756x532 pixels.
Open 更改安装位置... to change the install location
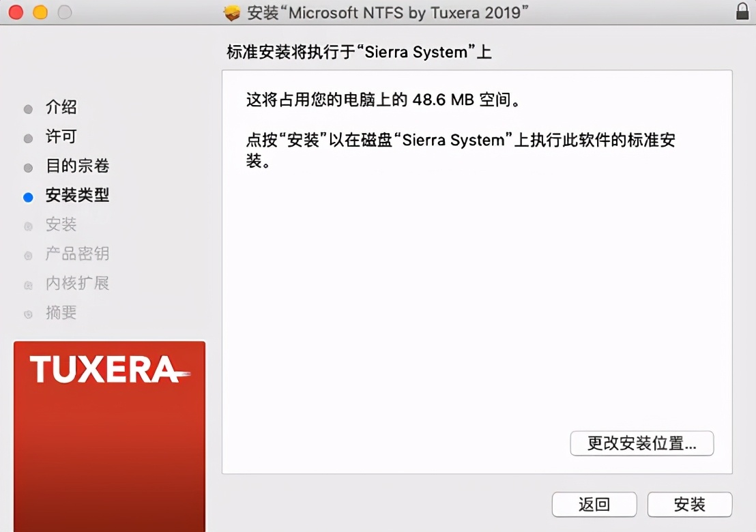pyautogui.click(x=642, y=443)
